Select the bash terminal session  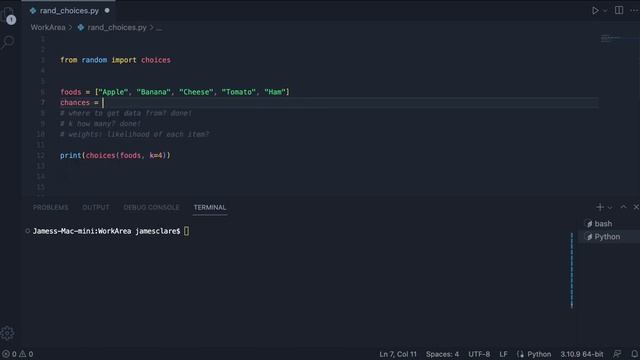tap(603, 224)
